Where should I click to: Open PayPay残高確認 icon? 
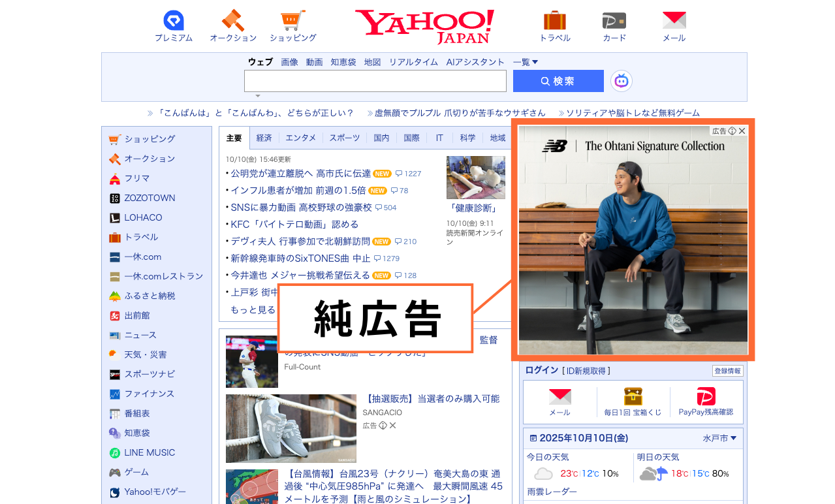pos(706,396)
